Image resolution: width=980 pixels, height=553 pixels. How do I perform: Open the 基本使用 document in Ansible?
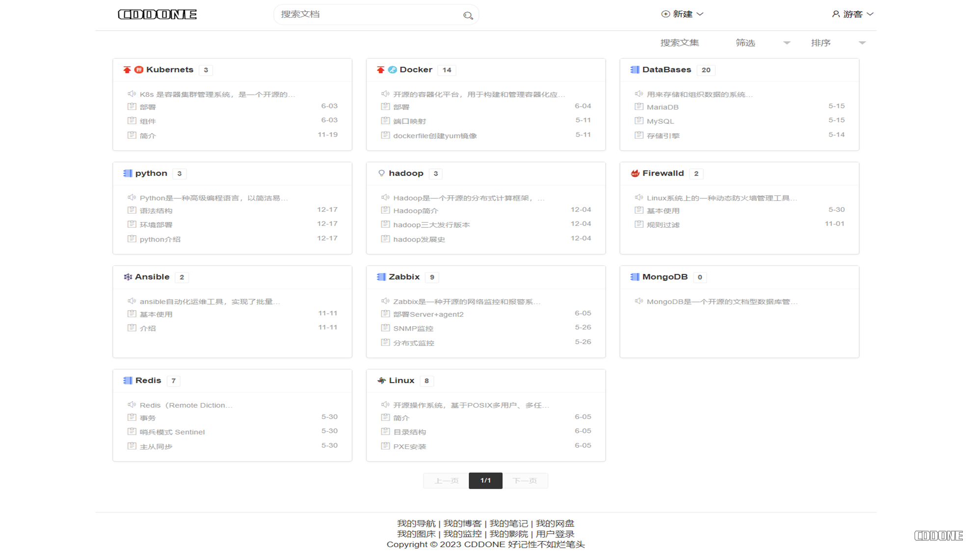coord(156,314)
